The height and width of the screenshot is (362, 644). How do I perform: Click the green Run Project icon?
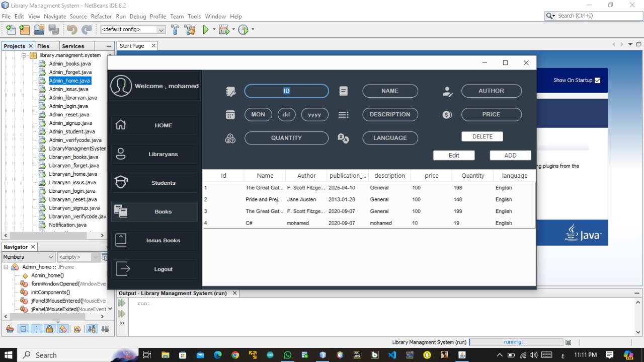pyautogui.click(x=206, y=30)
